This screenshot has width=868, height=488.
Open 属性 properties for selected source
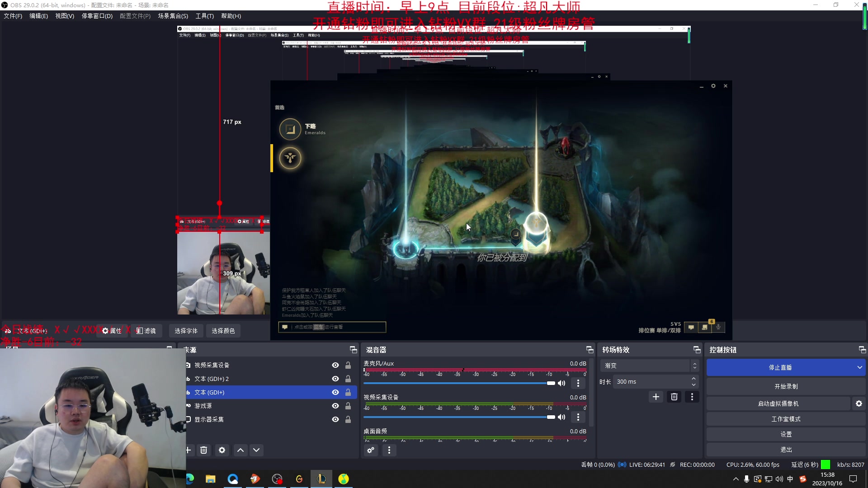[112, 331]
